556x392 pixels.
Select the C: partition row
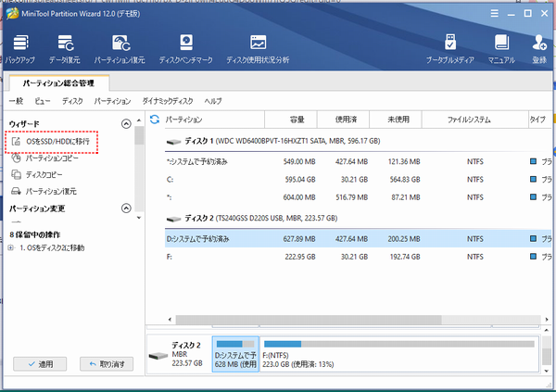tap(358, 180)
